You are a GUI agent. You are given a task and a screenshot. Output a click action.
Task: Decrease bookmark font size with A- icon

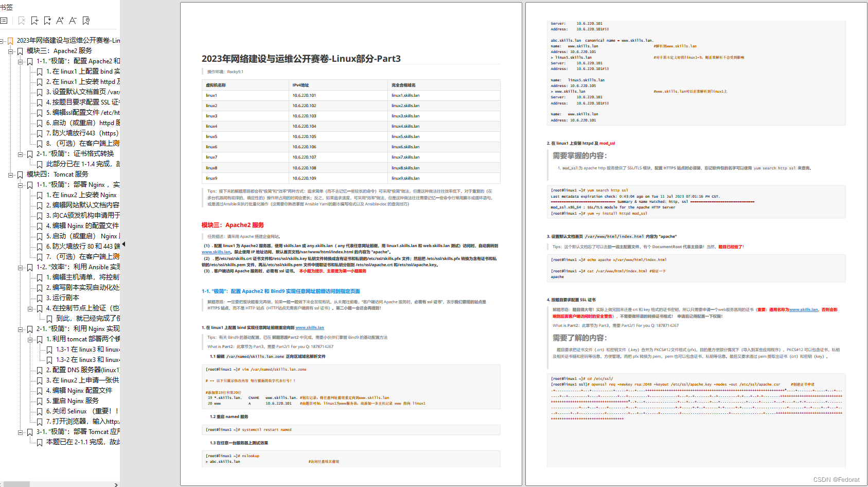73,21
